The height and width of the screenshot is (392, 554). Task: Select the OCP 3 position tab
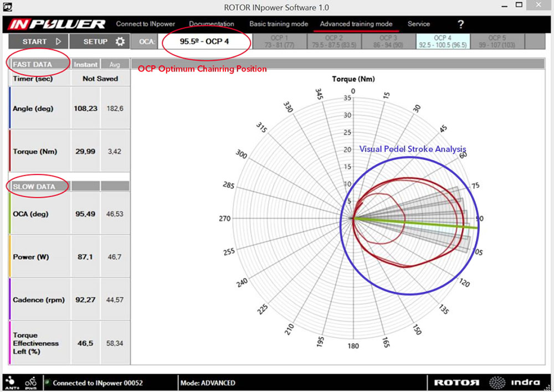coord(388,42)
